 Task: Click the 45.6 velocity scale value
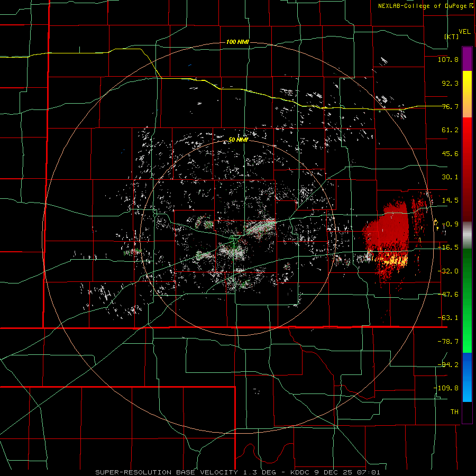tap(450, 153)
